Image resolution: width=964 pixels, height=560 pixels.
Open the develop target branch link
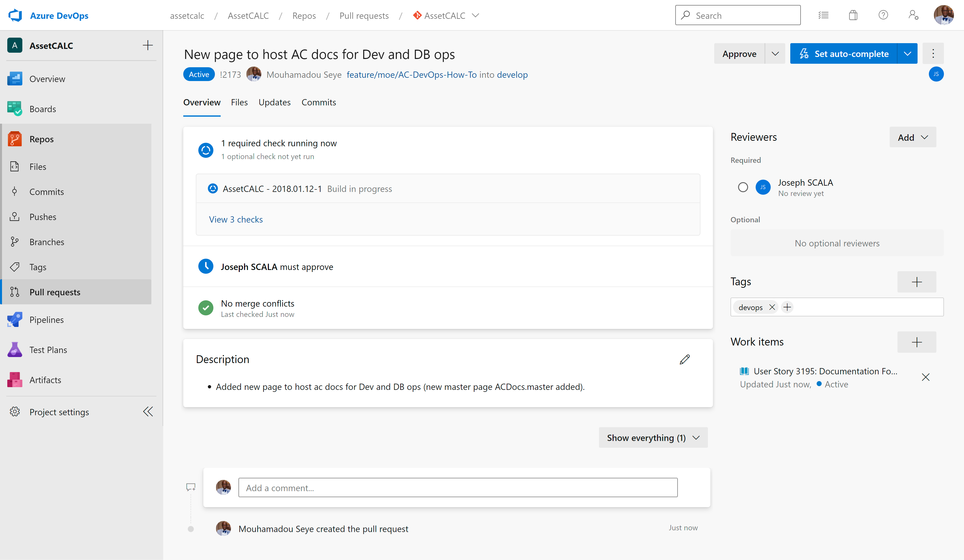pos(512,75)
